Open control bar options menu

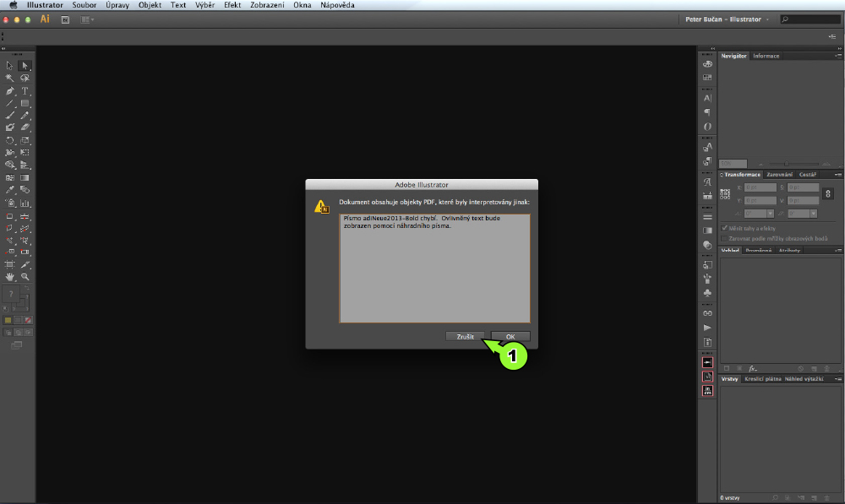click(832, 36)
